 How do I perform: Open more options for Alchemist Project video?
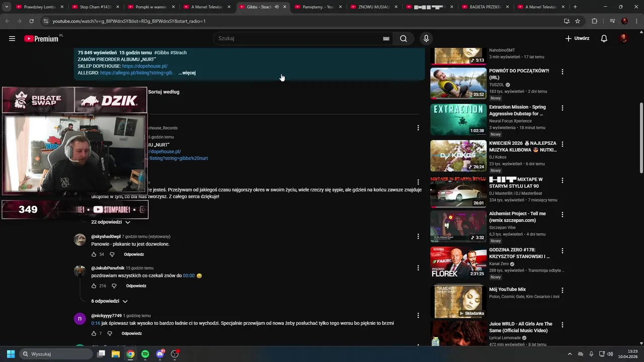tap(562, 215)
